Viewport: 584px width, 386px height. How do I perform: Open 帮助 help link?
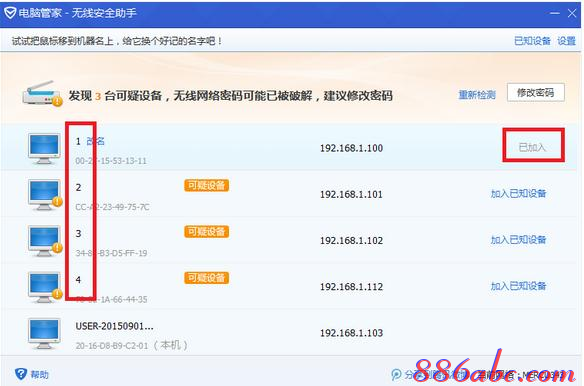tap(39, 374)
